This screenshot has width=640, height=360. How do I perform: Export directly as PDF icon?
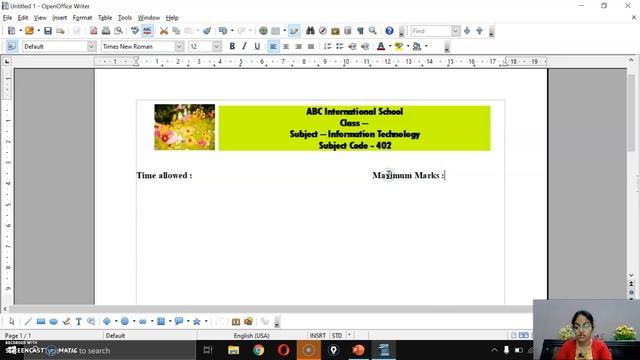point(93,31)
